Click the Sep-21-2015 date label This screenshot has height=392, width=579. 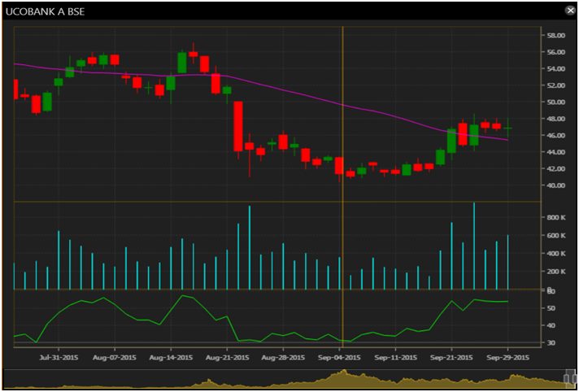[451, 358]
